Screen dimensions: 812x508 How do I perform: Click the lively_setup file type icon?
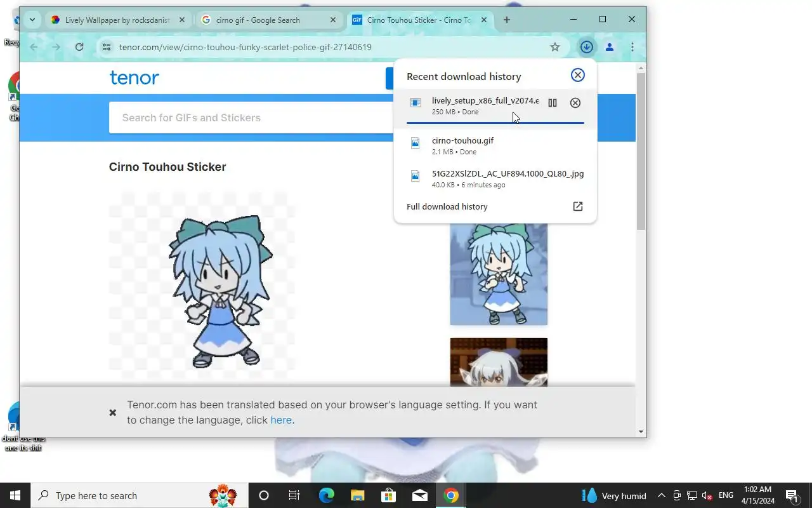click(x=416, y=103)
